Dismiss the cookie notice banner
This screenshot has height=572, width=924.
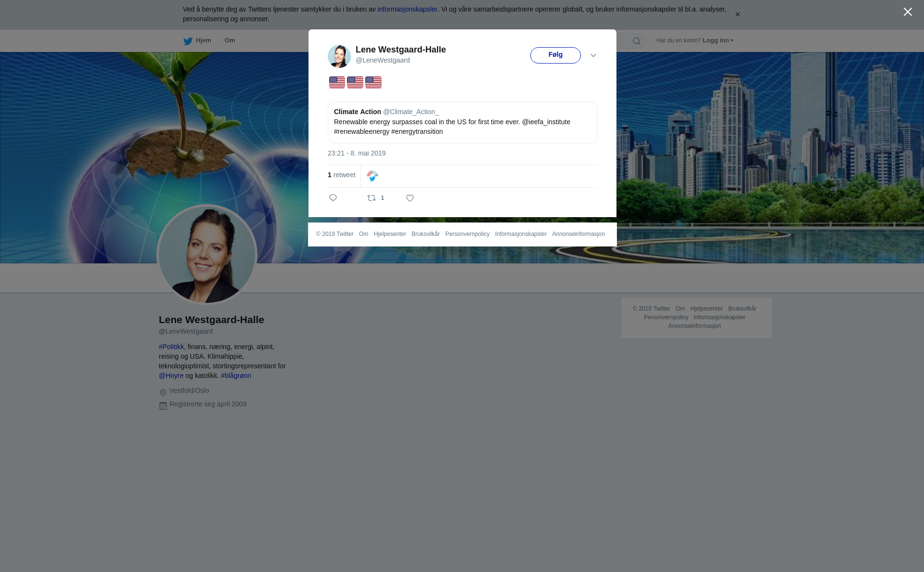[x=737, y=14]
